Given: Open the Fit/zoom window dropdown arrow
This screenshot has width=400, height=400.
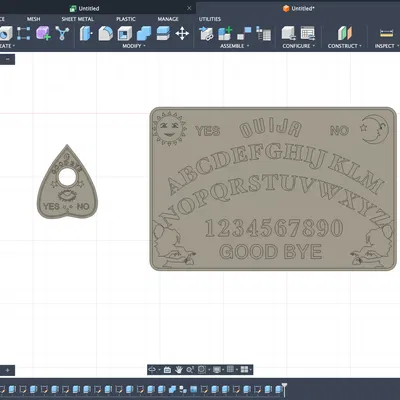Looking at the screenshot, I should (x=209, y=369).
